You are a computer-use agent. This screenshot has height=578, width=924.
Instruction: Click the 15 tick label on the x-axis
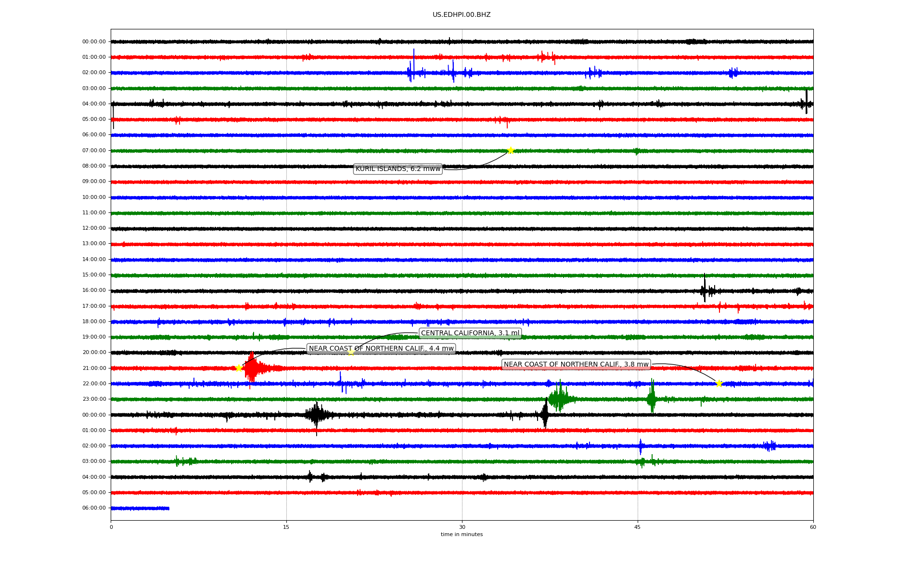286,527
